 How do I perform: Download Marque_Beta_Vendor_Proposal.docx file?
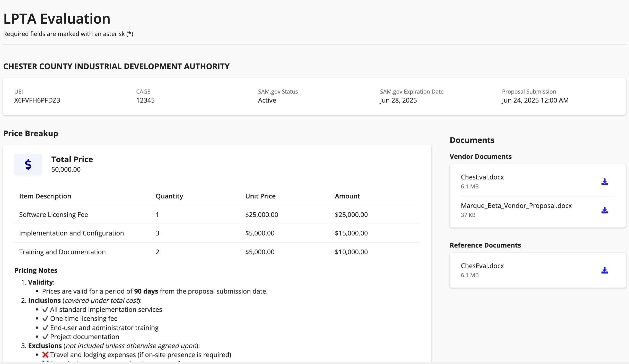(605, 210)
